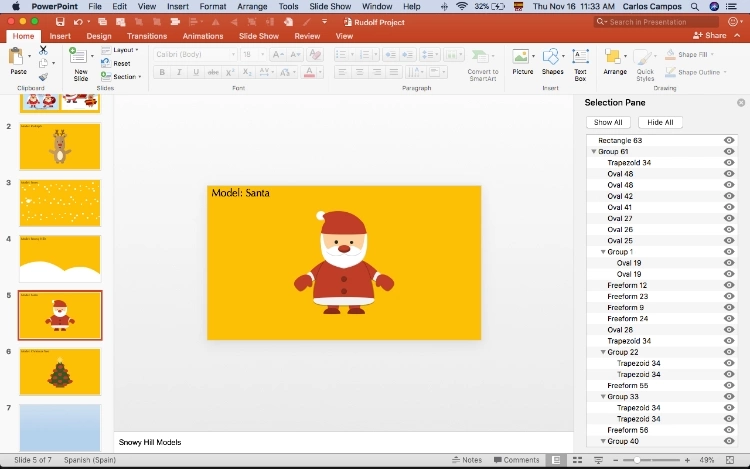Image resolution: width=750 pixels, height=469 pixels.
Task: Switch to Slide Sorter view in status bar
Action: point(576,460)
